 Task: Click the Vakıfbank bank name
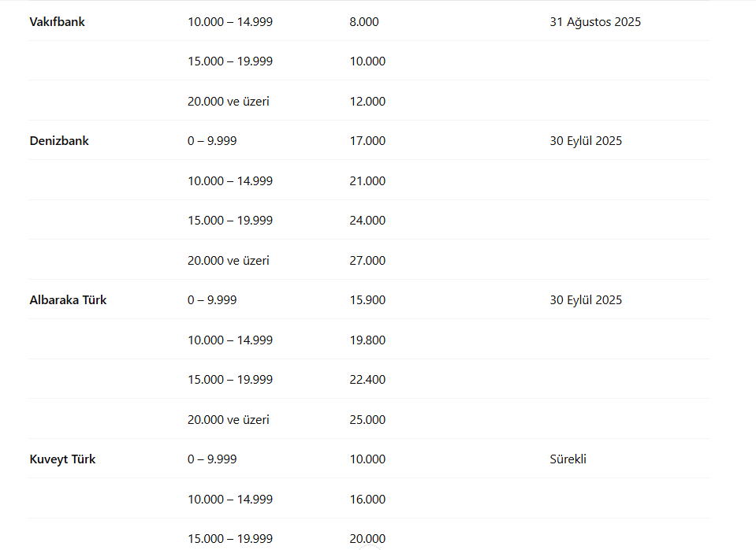tap(57, 22)
